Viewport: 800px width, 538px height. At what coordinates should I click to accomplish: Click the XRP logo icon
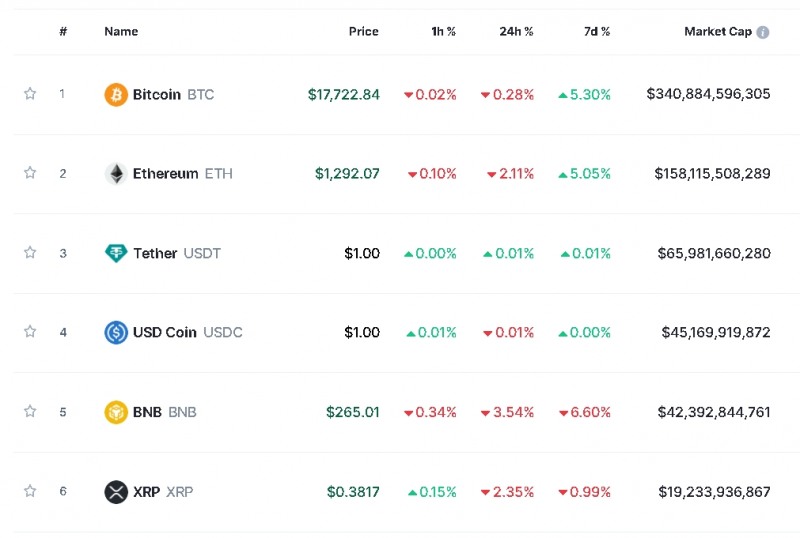click(x=116, y=492)
